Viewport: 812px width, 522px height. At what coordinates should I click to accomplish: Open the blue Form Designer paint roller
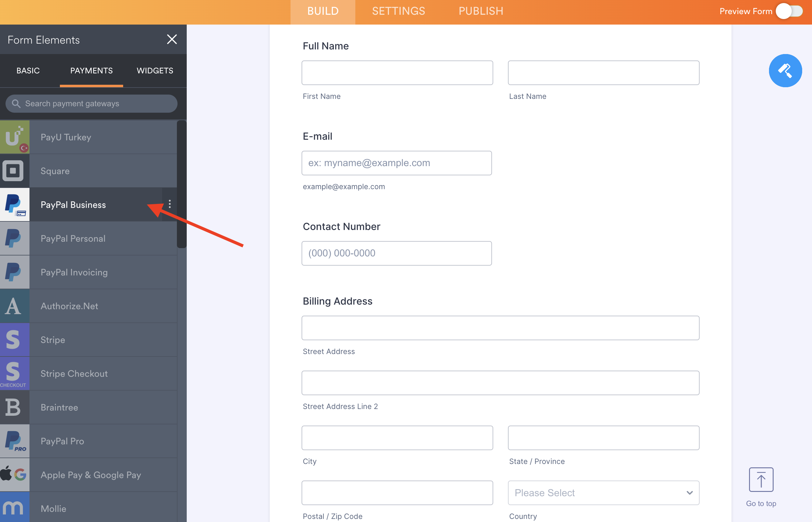[785, 71]
